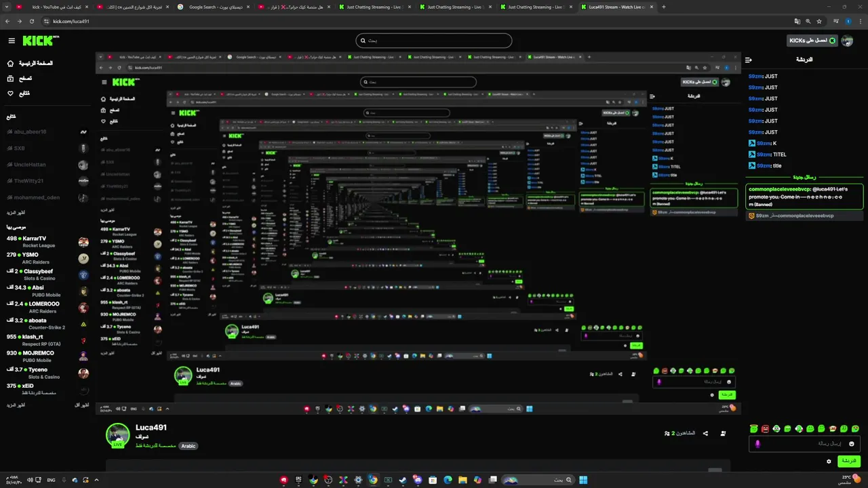Open Chrome from the taskbar
Viewport: 868px width, 488px height.
pos(373,480)
